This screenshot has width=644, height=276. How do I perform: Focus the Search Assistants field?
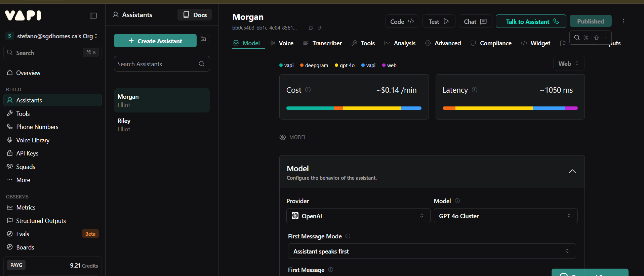click(162, 64)
